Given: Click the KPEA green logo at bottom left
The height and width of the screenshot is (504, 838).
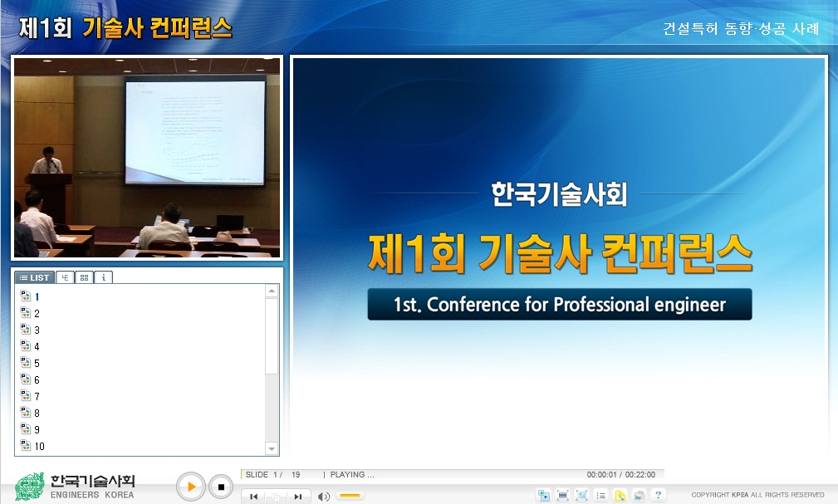Looking at the screenshot, I should coord(29,486).
